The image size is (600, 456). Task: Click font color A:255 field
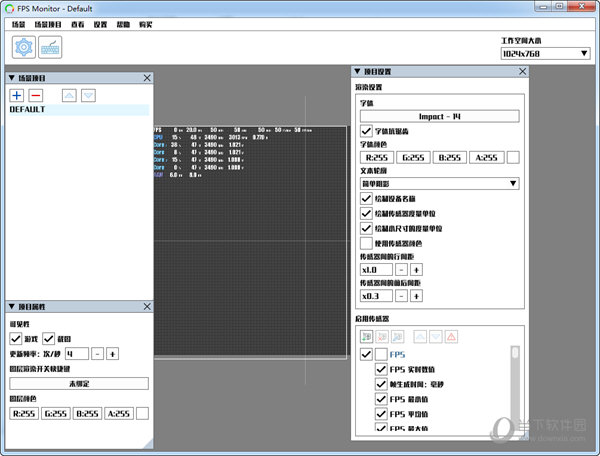click(486, 157)
